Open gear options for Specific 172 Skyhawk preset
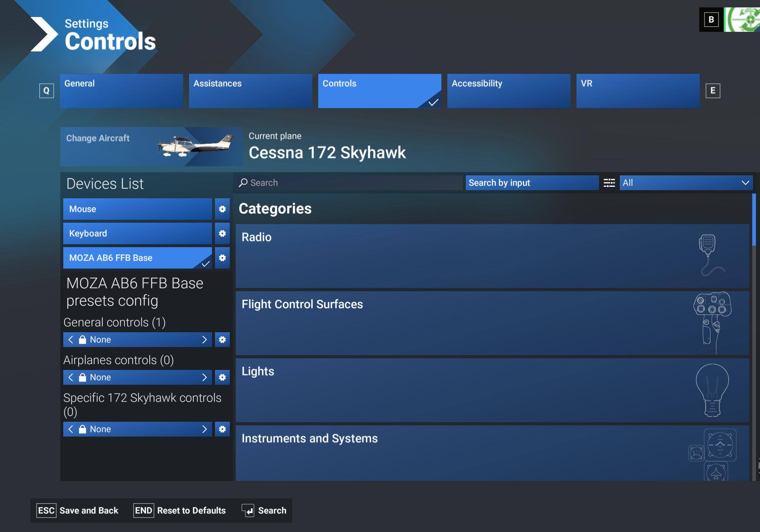This screenshot has width=760, height=532. click(x=222, y=429)
